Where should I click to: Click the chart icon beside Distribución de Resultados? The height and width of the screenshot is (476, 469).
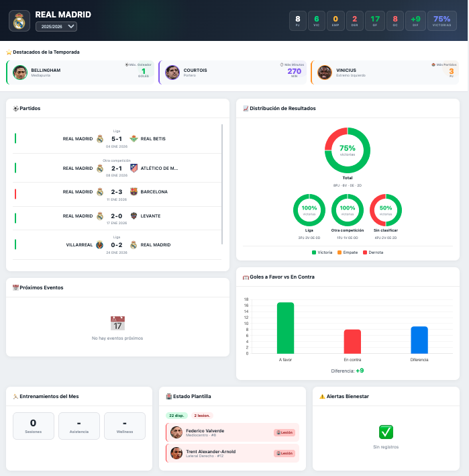click(246, 108)
